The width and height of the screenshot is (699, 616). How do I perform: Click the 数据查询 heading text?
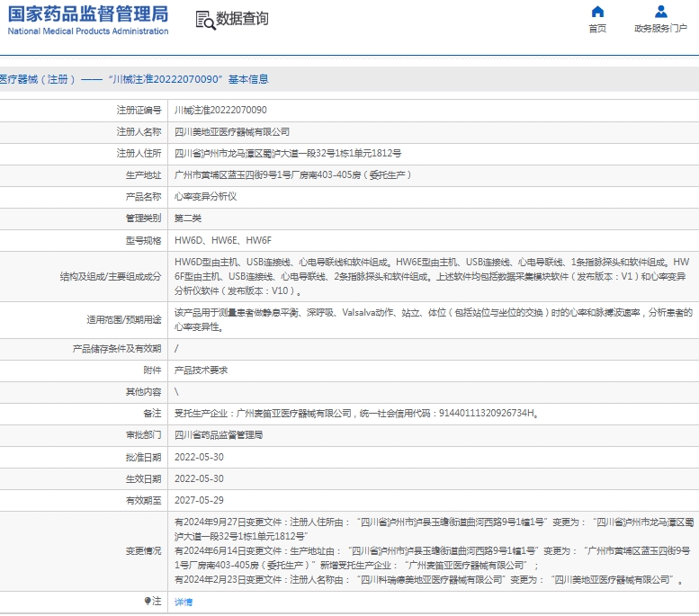tap(242, 19)
